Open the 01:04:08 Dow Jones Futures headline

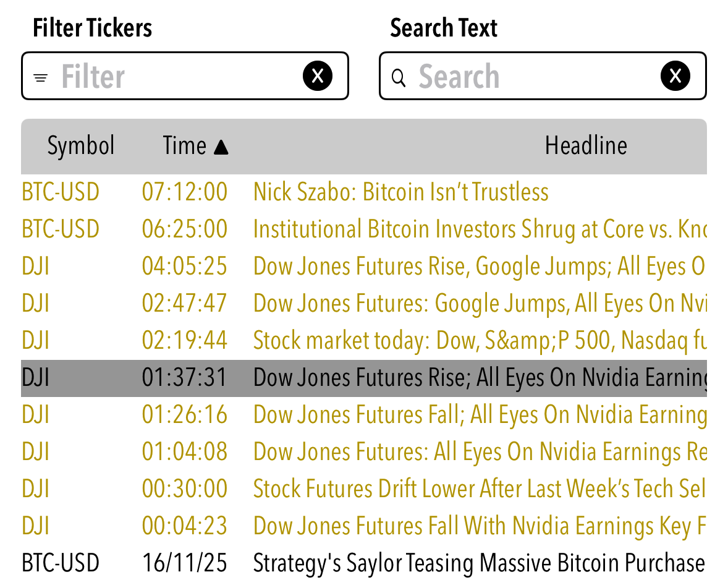pyautogui.click(x=479, y=452)
